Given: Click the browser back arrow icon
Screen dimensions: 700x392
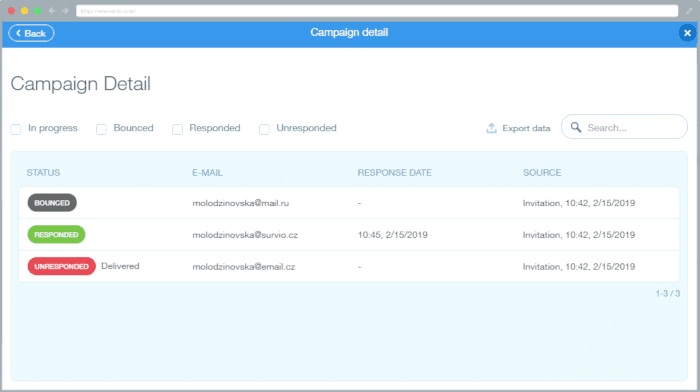Looking at the screenshot, I should click(x=52, y=11).
